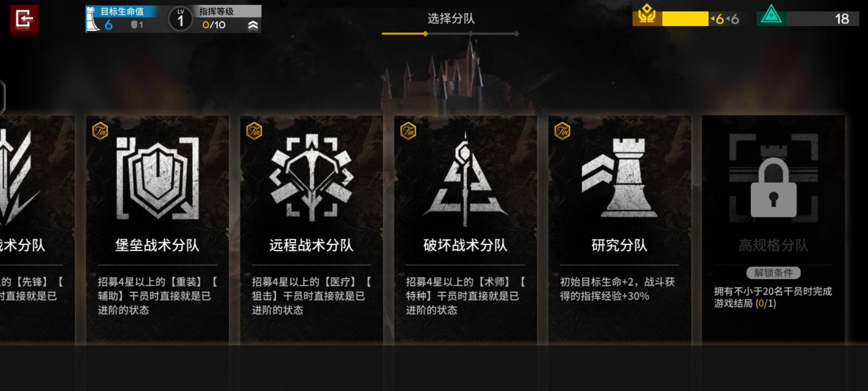Click the 选择分队 step title
868x391 pixels.
coord(451,18)
